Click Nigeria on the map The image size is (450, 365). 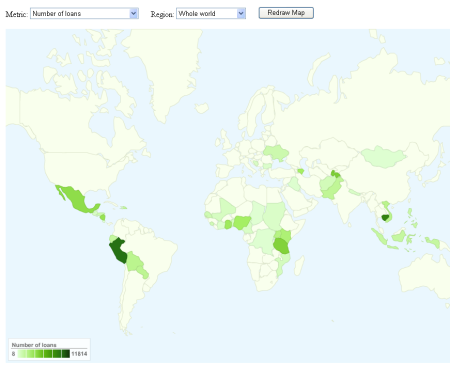tap(242, 222)
